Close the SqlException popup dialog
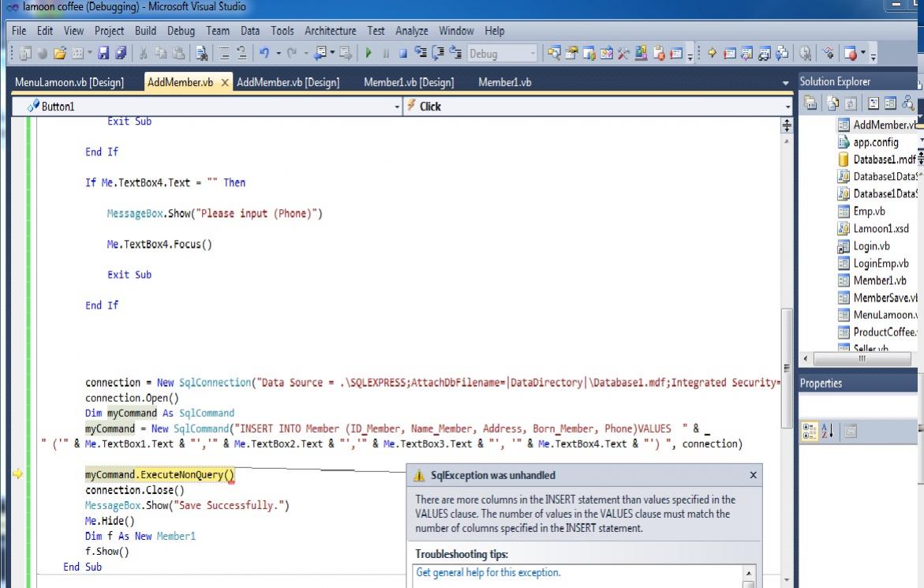This screenshot has height=588, width=924. (x=752, y=475)
